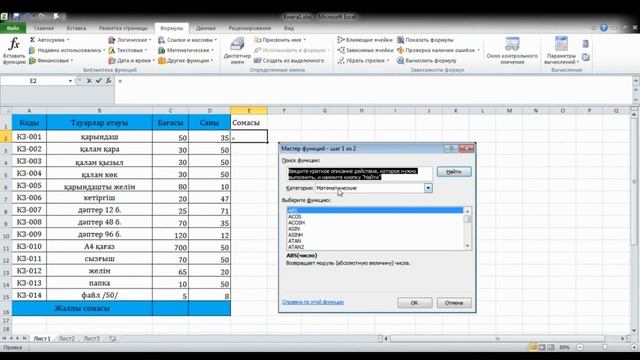
Task: Click Help on this function link
Action: (x=313, y=302)
